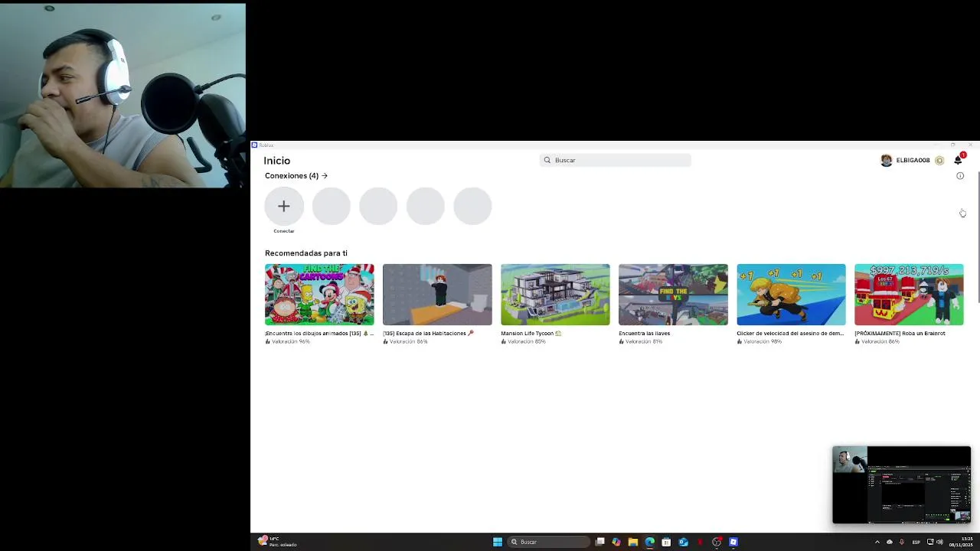Open the weather widget on the taskbar
Screen dimensions: 980x551
278,542
